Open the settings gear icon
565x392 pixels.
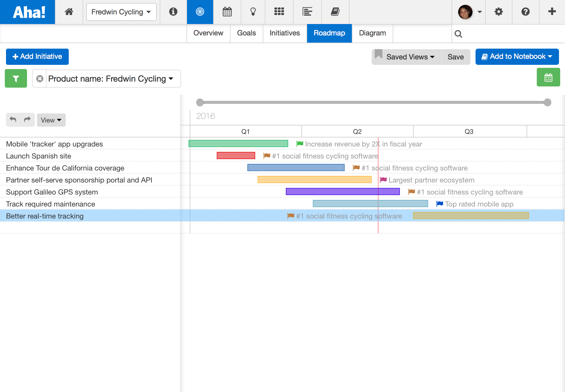tap(499, 12)
